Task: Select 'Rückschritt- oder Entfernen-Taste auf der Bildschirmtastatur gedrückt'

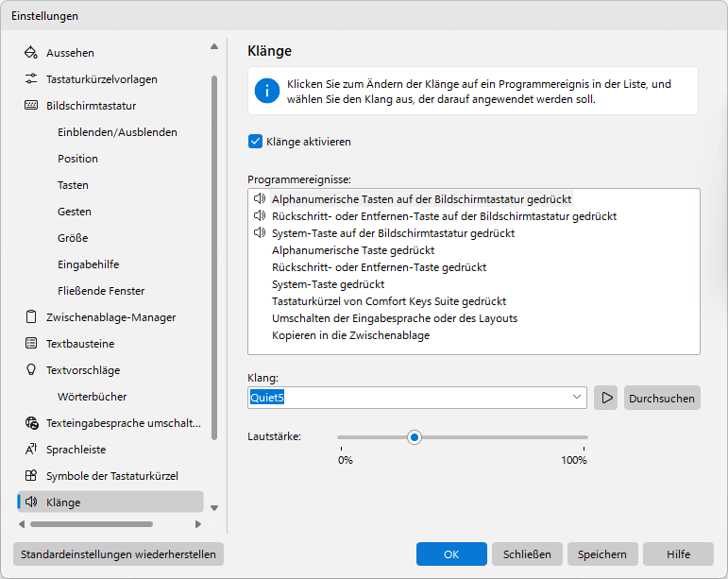Action: pos(445,216)
